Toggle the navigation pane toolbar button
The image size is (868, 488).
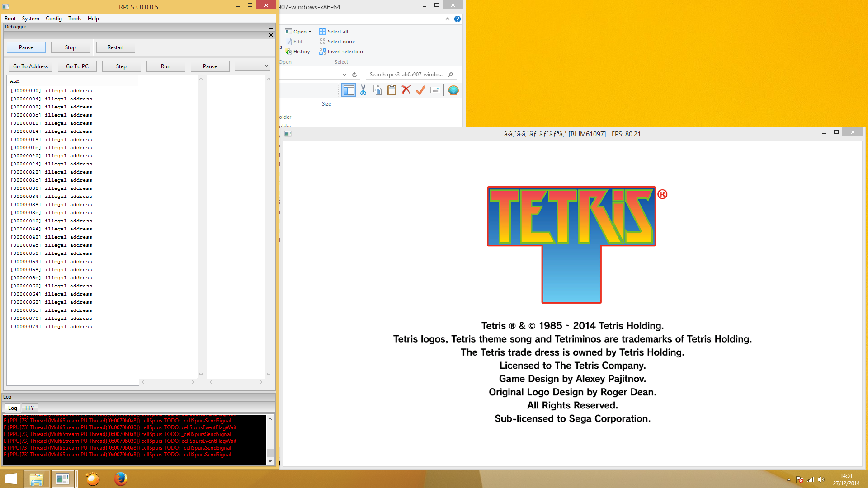click(349, 90)
